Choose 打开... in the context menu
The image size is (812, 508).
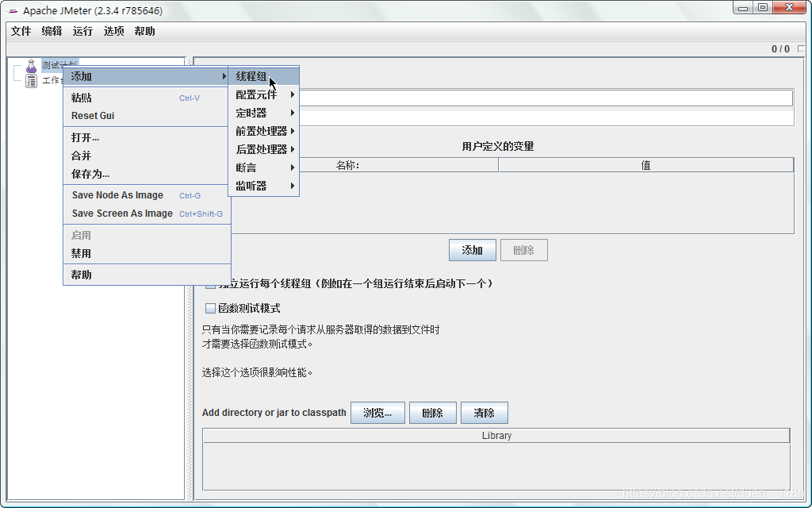tap(147, 137)
